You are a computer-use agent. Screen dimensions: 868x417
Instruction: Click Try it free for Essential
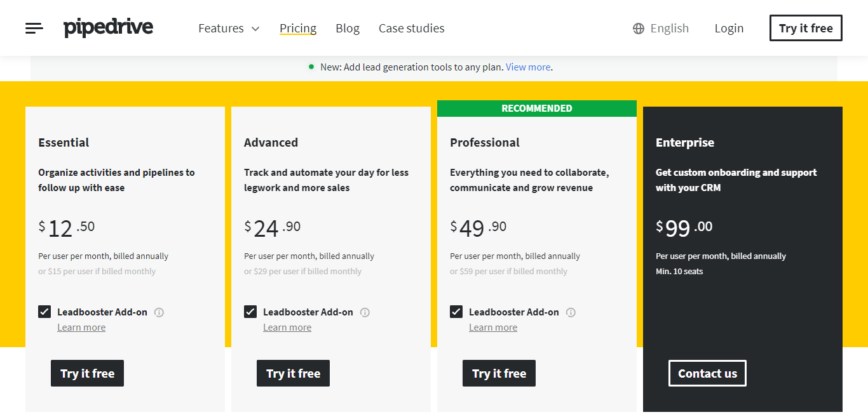pyautogui.click(x=87, y=373)
